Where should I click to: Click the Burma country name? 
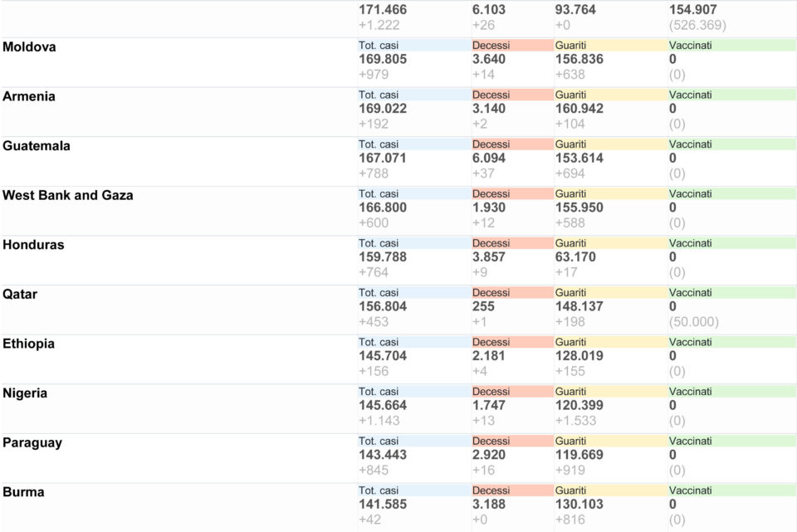pos(23,492)
